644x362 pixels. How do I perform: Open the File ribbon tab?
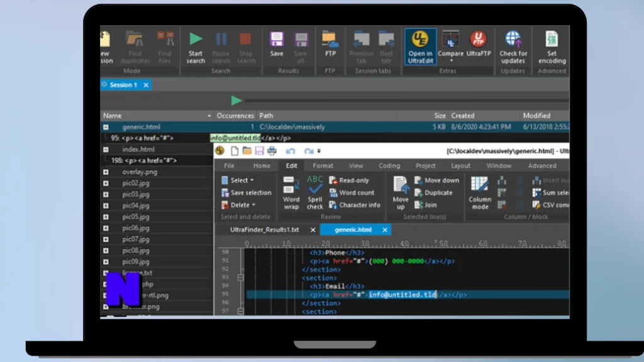229,166
